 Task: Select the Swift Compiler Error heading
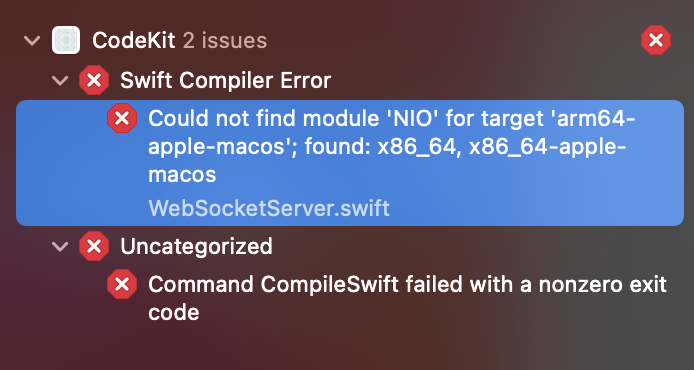tap(225, 81)
